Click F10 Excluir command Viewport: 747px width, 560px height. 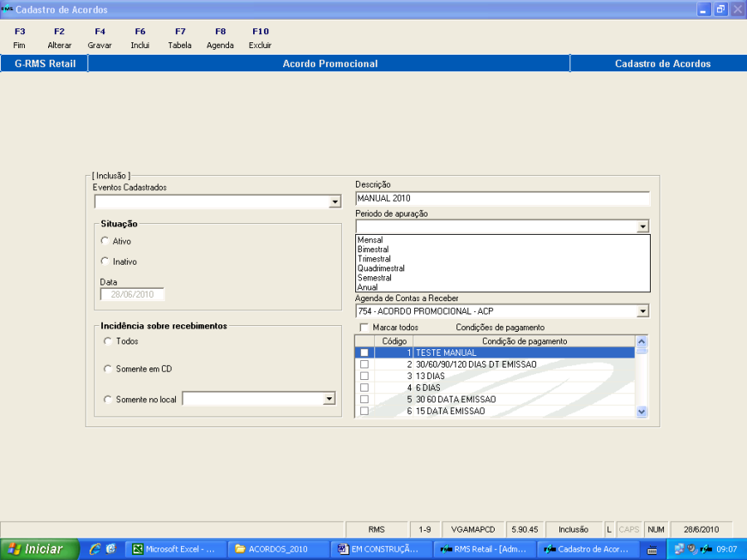(260, 38)
